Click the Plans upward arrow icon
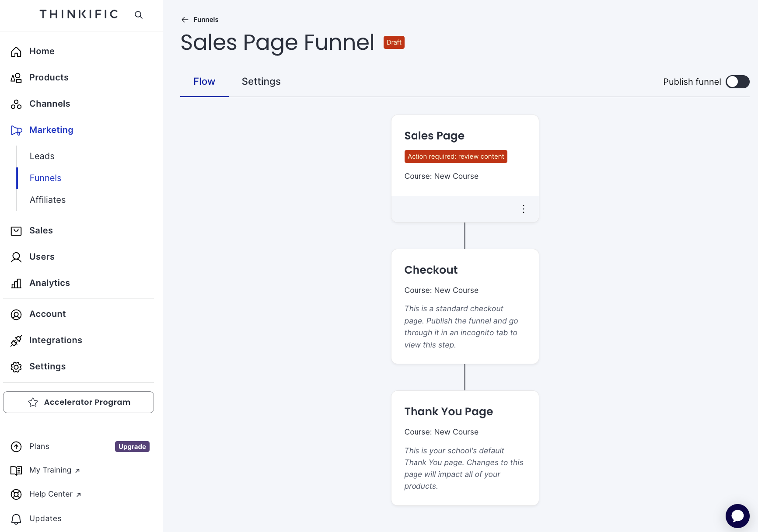 [16, 446]
